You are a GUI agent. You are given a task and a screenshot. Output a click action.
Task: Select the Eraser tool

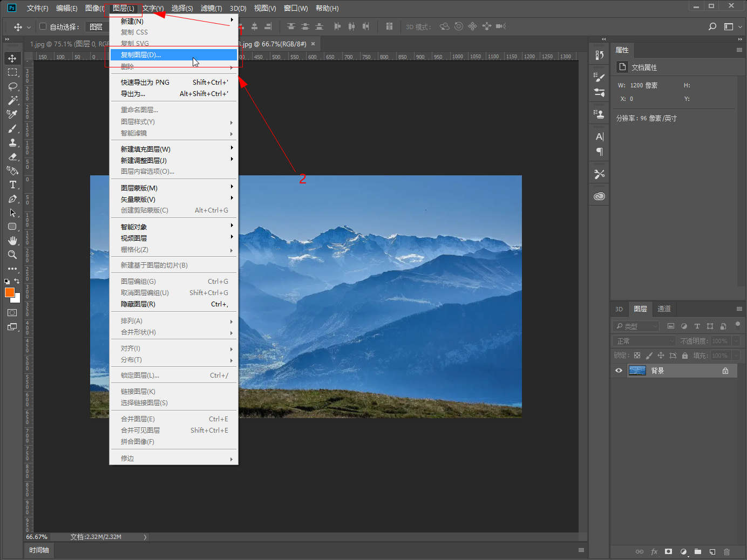[x=12, y=156]
